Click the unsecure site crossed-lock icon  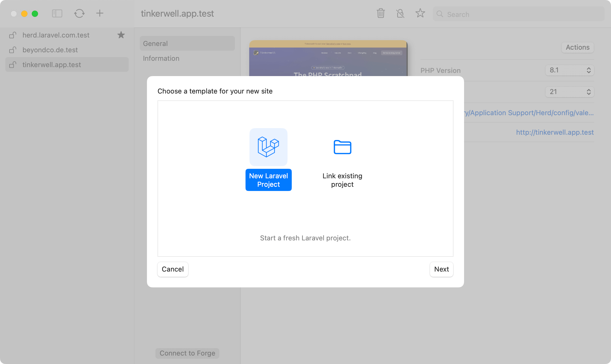click(x=400, y=13)
